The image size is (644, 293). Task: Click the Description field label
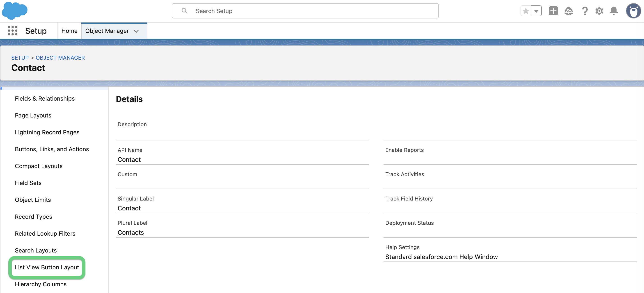132,124
